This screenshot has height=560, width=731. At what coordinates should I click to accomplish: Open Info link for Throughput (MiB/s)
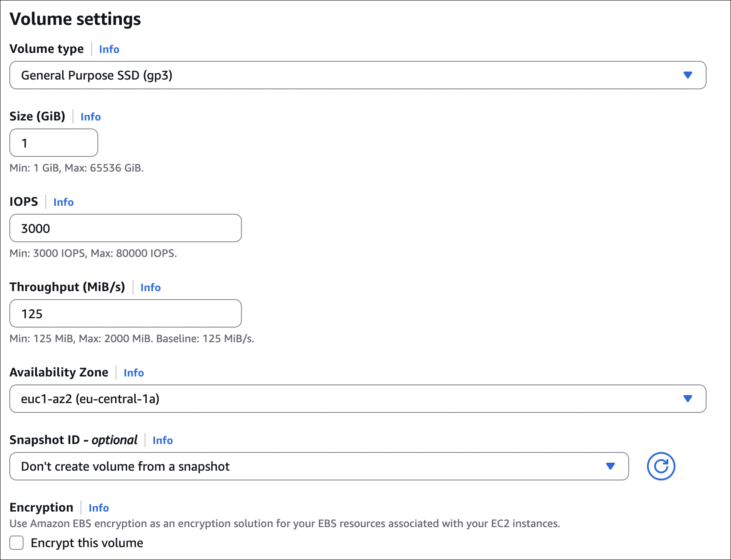[x=150, y=288]
